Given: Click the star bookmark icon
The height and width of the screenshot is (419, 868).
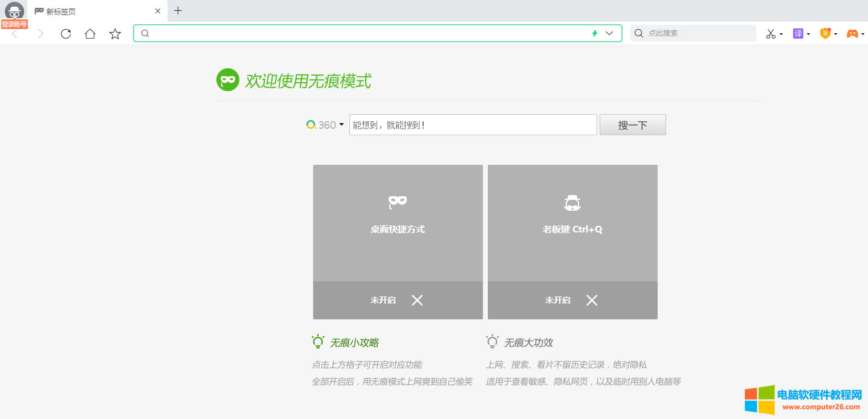Looking at the screenshot, I should tap(115, 34).
